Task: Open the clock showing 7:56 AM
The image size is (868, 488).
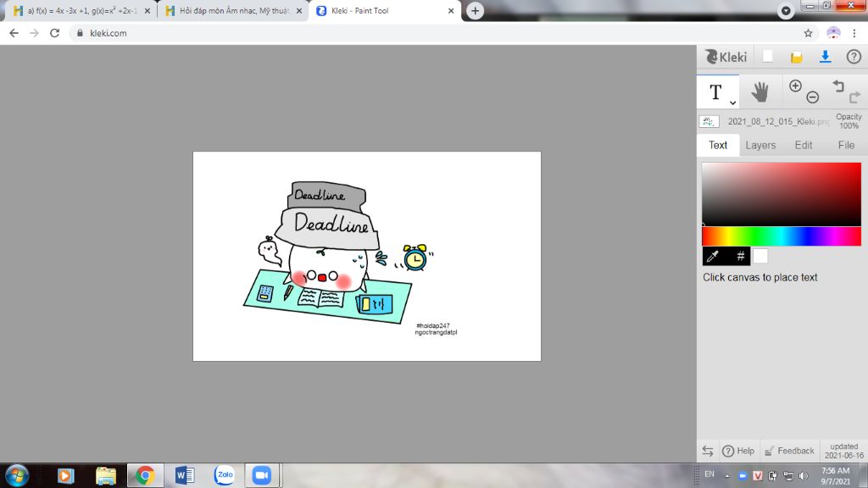Action: (x=835, y=476)
